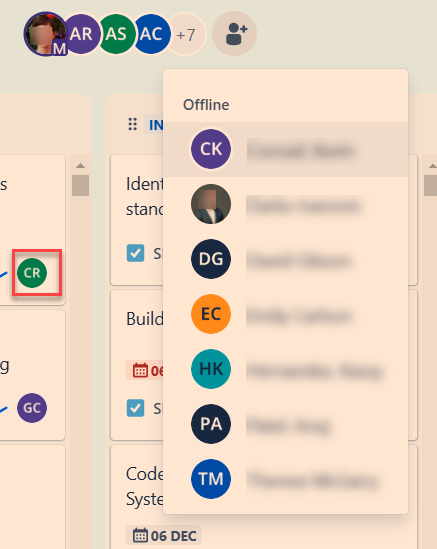437x549 pixels.
Task: Choose the EC member in Offline list
Action: [x=285, y=314]
